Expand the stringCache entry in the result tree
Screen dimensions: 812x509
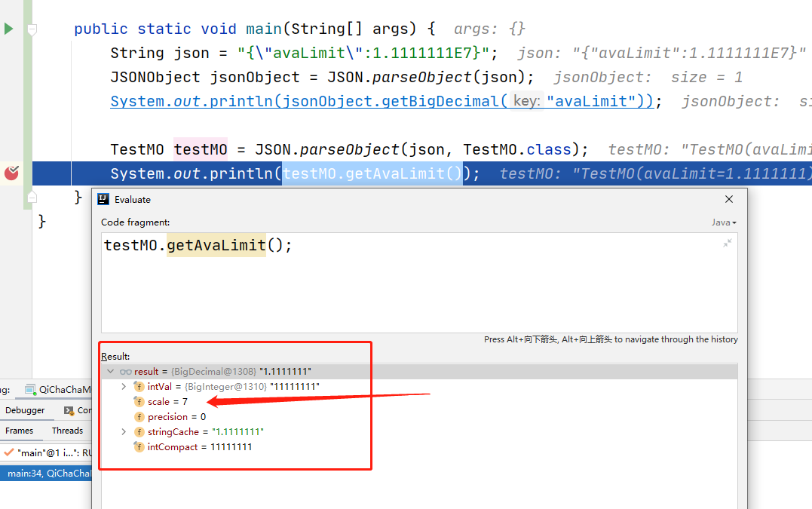coord(124,432)
